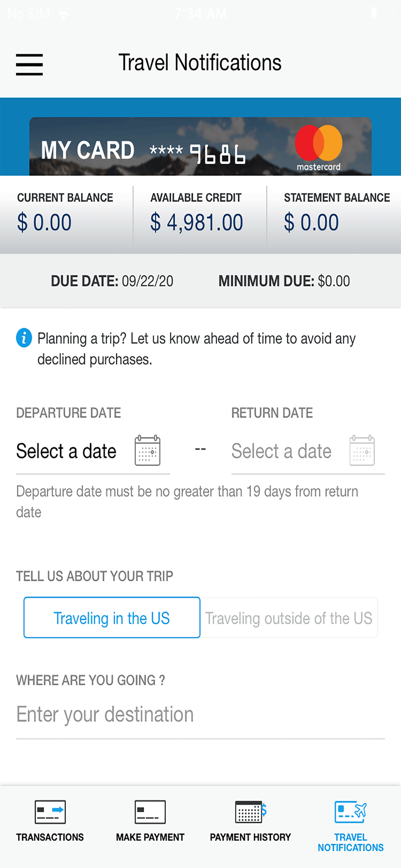Select Traveling outside of the US option
This screenshot has height=868, width=401.
(x=289, y=618)
